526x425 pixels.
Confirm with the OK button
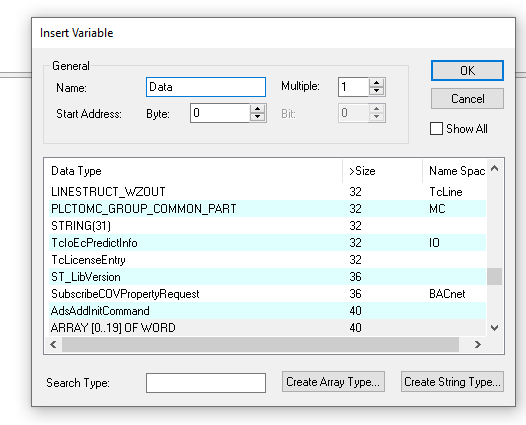(x=467, y=70)
